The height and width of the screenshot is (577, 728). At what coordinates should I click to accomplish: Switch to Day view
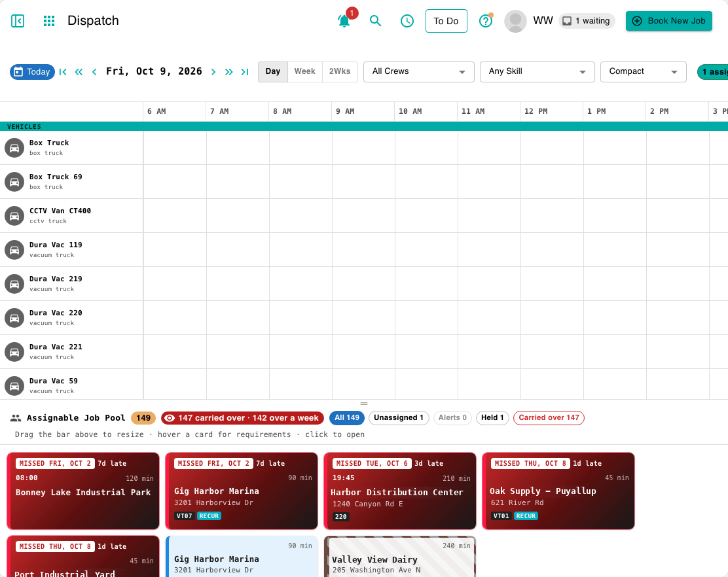point(273,71)
